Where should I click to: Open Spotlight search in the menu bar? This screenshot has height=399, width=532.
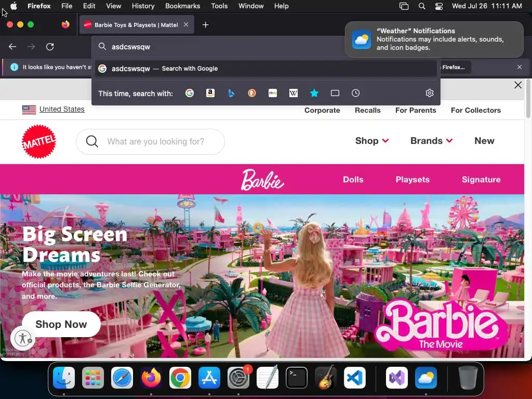[422, 6]
